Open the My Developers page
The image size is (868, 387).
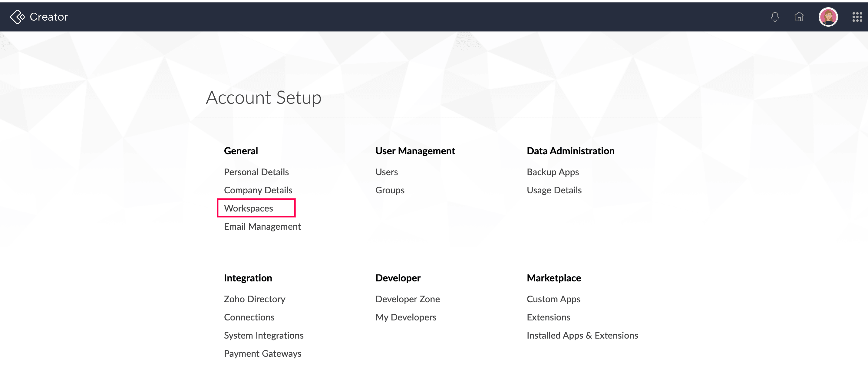[x=406, y=317]
